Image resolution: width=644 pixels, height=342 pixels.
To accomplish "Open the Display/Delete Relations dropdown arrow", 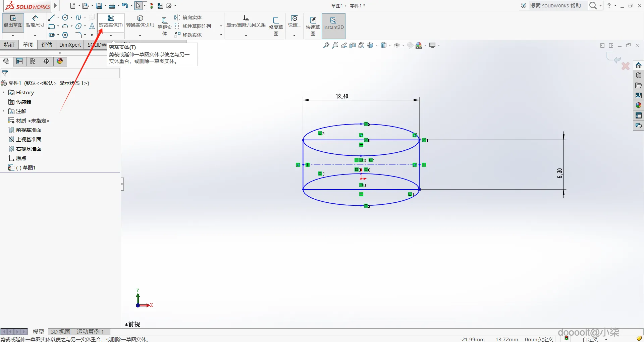I will point(246,36).
